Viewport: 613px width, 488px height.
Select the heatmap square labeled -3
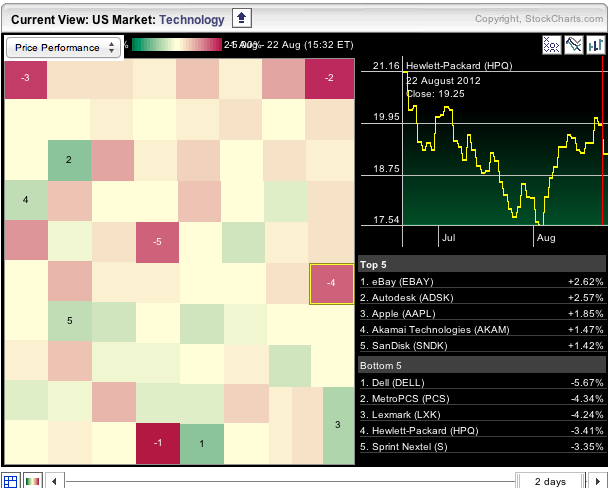click(26, 78)
